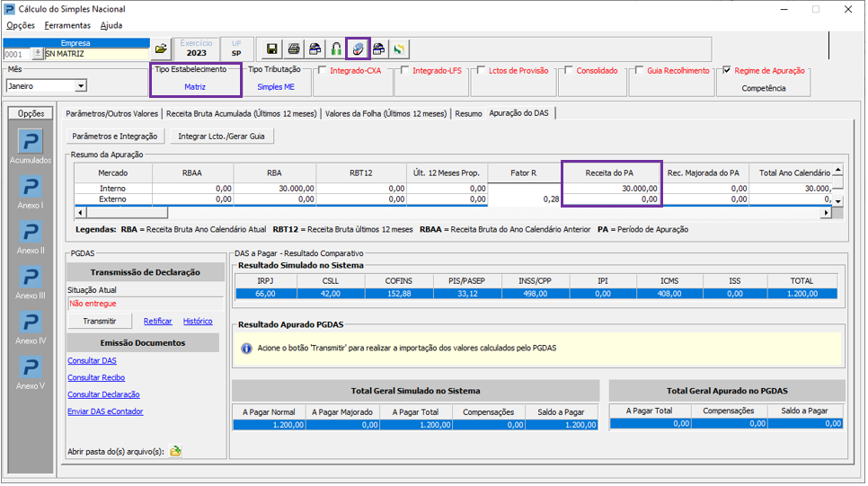Open company folder icon beside Empresa field
Image resolution: width=868 pixels, height=486 pixels.
161,49
